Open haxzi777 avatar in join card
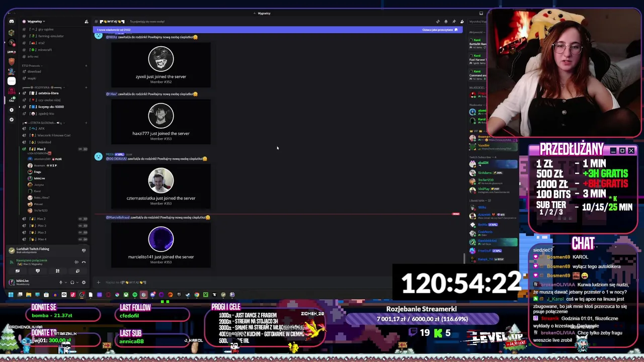 coord(161,116)
